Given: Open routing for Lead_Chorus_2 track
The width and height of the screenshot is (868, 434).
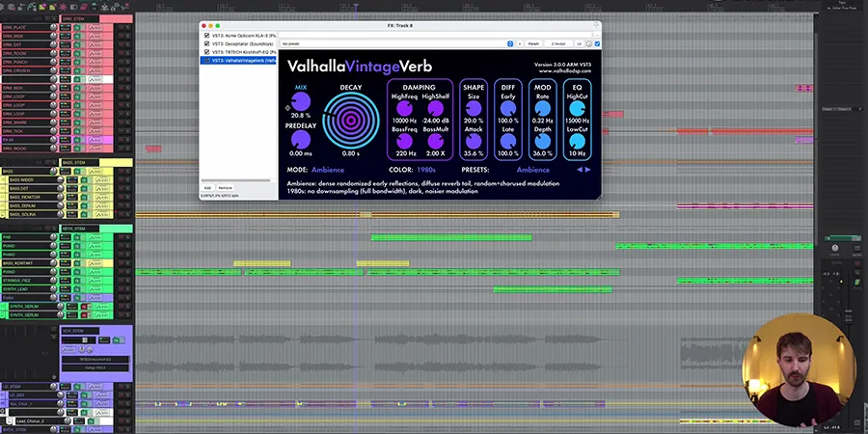Looking at the screenshot, I should tap(79, 421).
